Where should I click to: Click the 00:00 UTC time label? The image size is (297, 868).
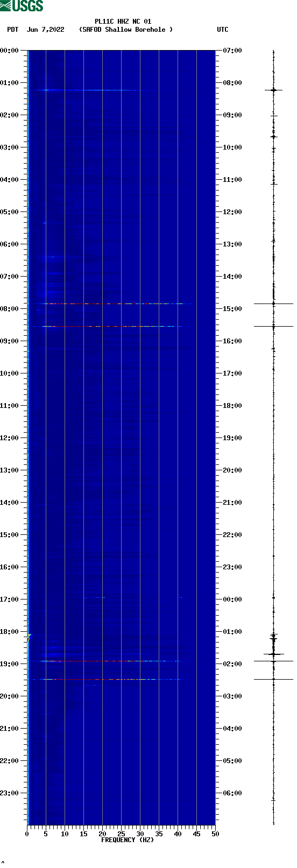click(x=232, y=599)
